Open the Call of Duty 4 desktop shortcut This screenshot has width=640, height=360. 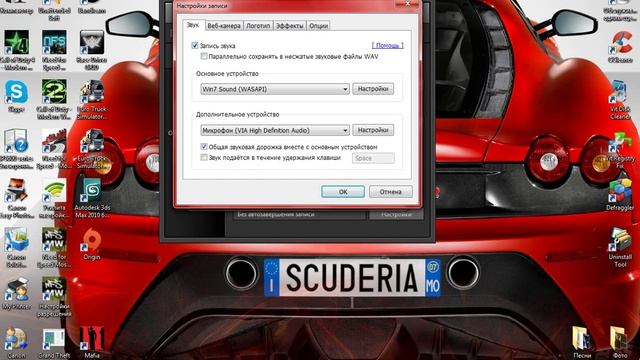pyautogui.click(x=17, y=43)
